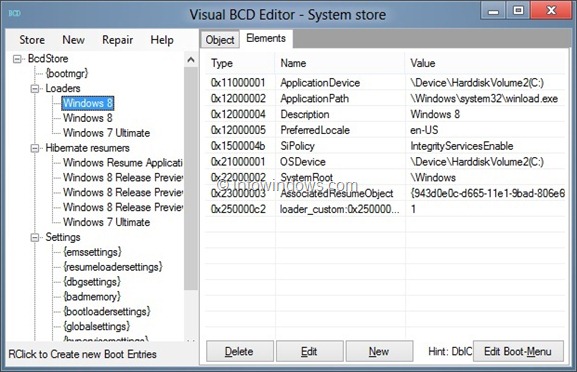Click type code 0x250000c2
Image resolution: width=577 pixels, height=372 pixels.
[238, 209]
